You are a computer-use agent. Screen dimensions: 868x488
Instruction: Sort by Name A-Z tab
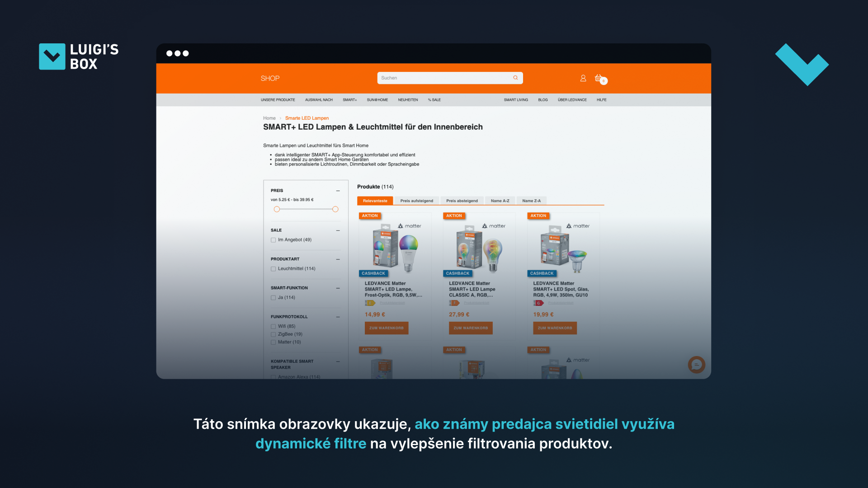(500, 201)
